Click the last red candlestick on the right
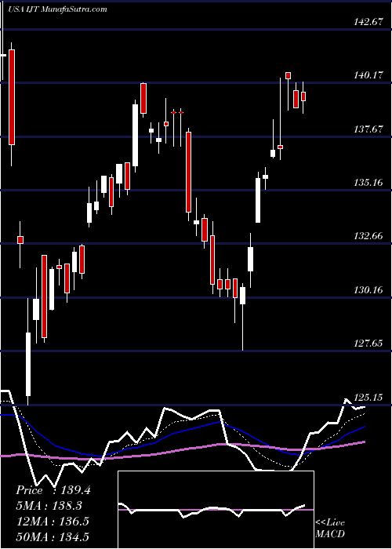 303,96
